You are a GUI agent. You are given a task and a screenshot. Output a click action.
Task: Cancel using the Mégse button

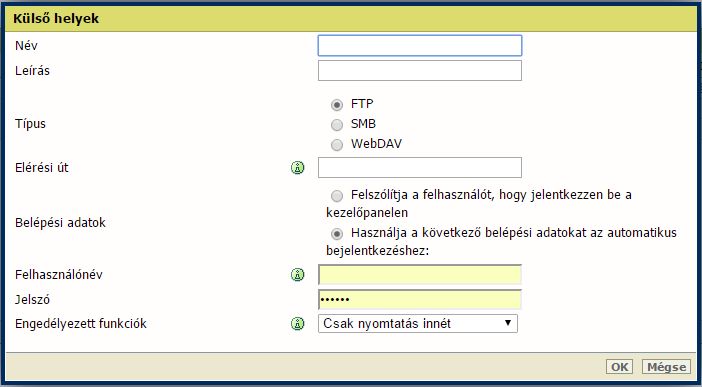pyautogui.click(x=666, y=367)
